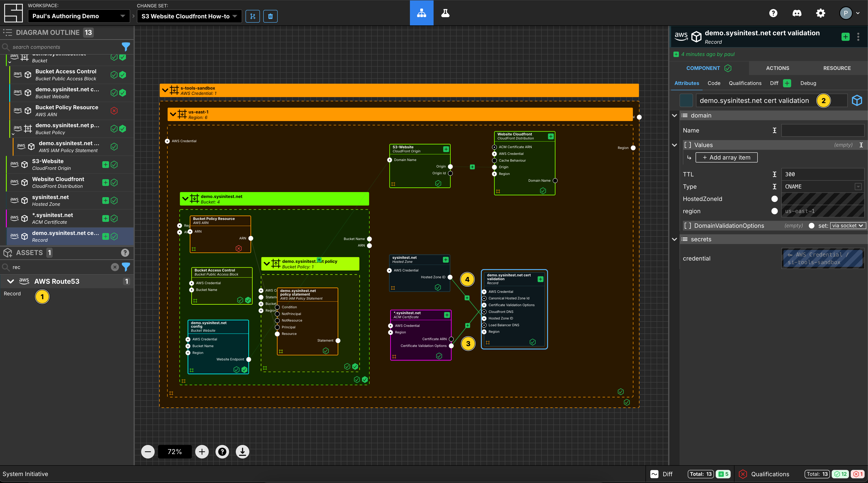Open the Diff sub-tab
This screenshot has width=868, height=483.
(780, 83)
